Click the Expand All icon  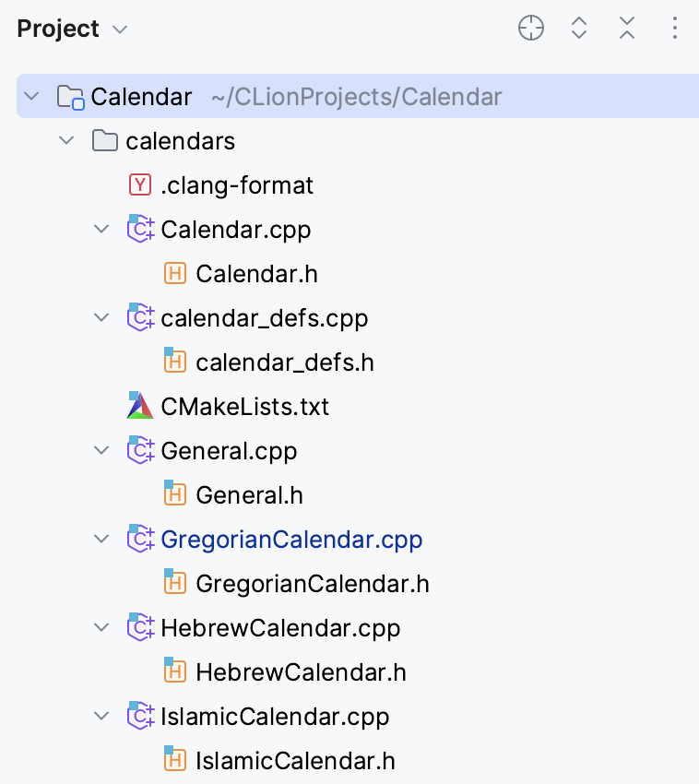579,29
